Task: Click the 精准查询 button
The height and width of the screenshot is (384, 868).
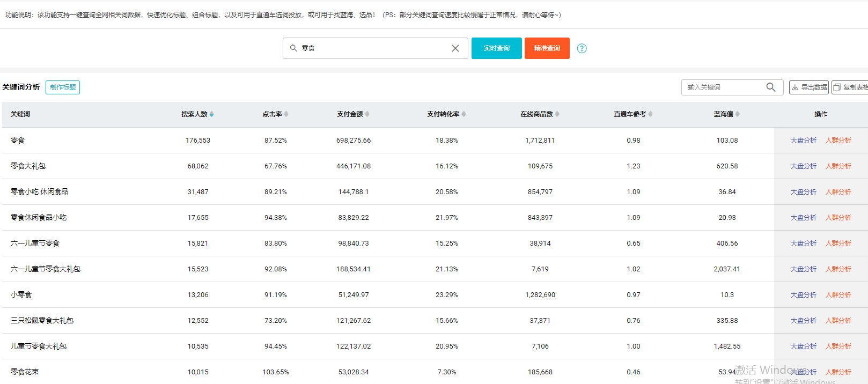Action: pyautogui.click(x=547, y=48)
